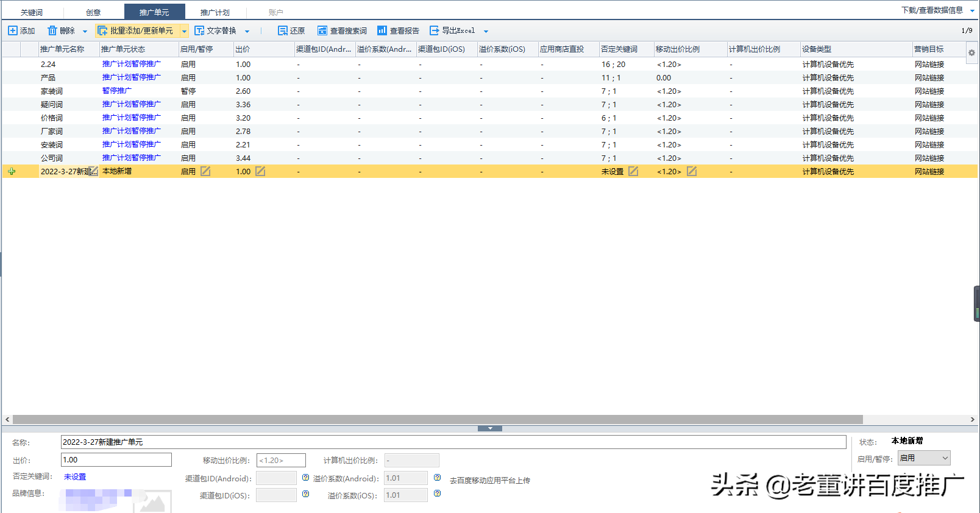Click the 删除 trash icon
The image size is (980, 513).
52,30
